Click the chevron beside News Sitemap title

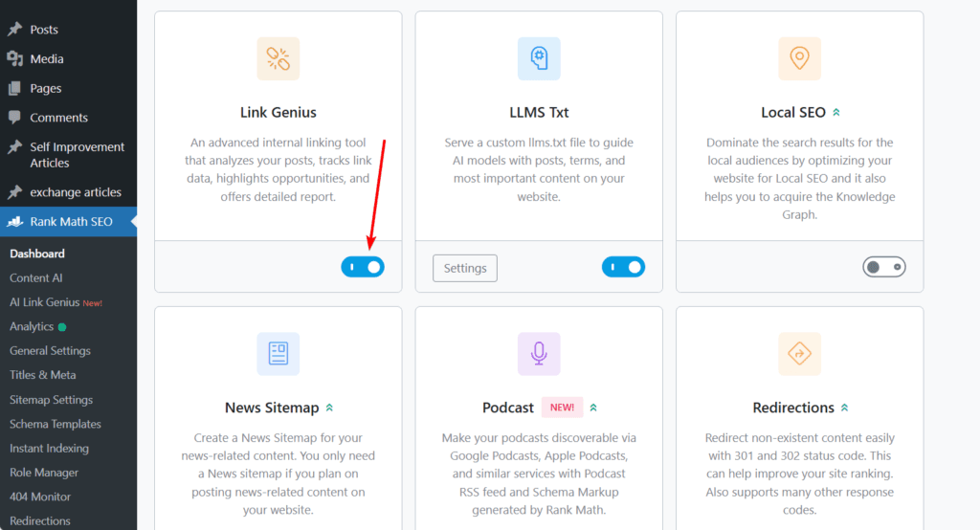tap(329, 409)
